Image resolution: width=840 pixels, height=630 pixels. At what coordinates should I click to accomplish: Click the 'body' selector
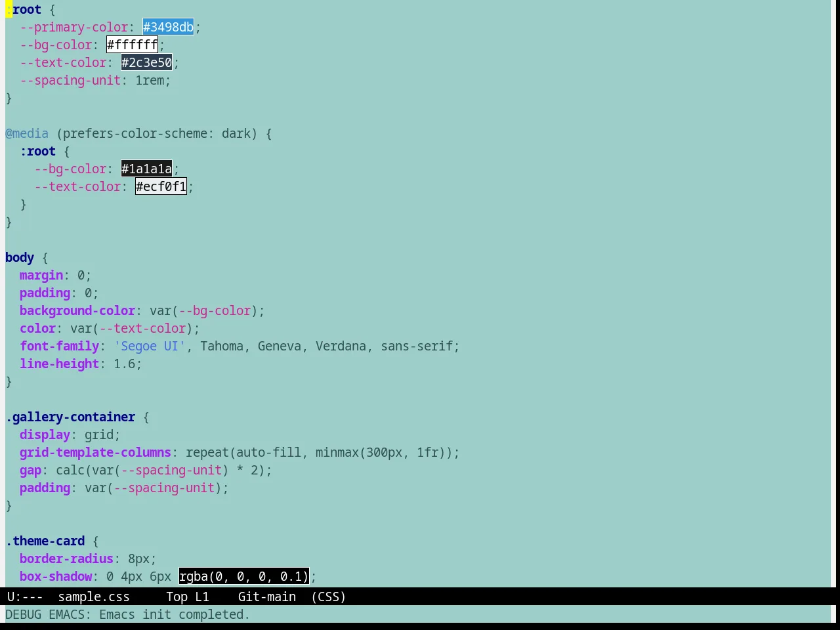tap(20, 257)
